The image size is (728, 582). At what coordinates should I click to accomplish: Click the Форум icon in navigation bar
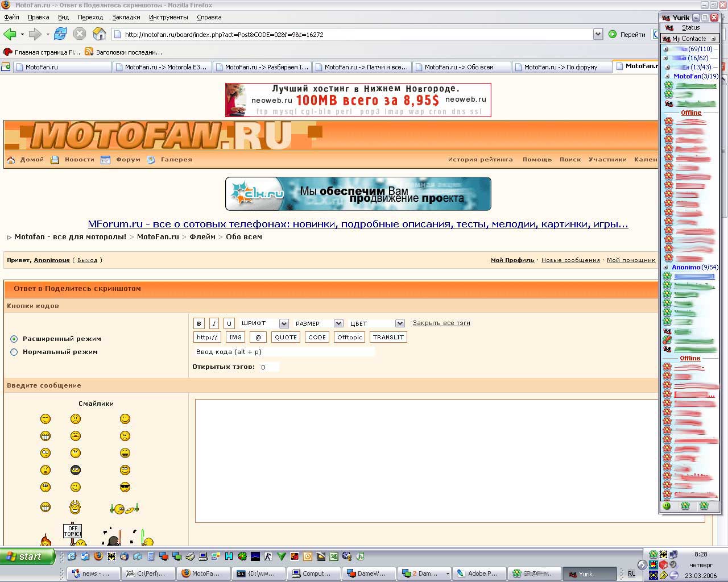click(105, 160)
